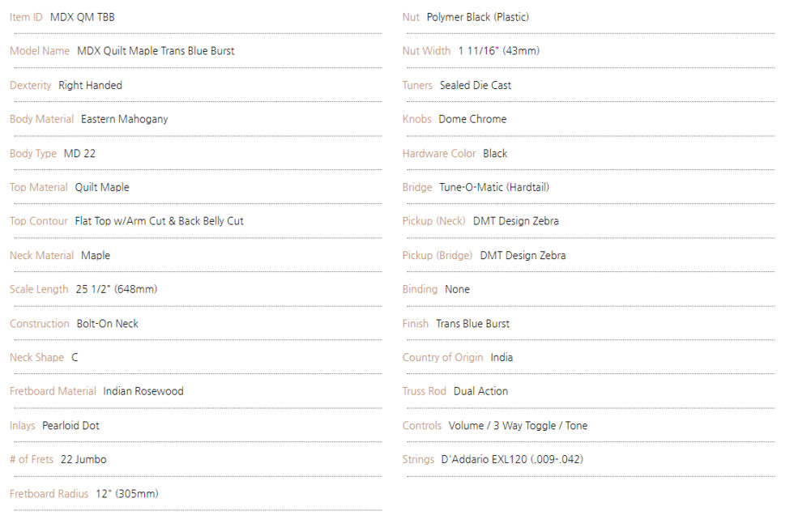Click the Quilt Maple top material value
This screenshot has height=532, width=794.
(102, 187)
